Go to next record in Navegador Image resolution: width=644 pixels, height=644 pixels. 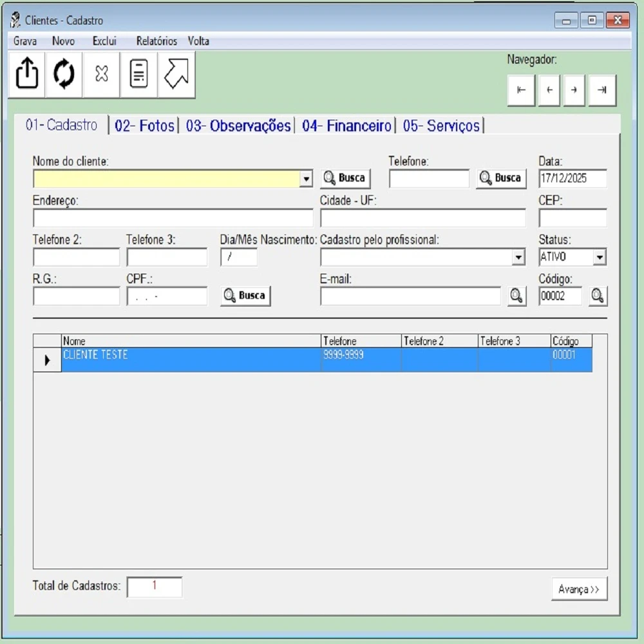(x=574, y=90)
